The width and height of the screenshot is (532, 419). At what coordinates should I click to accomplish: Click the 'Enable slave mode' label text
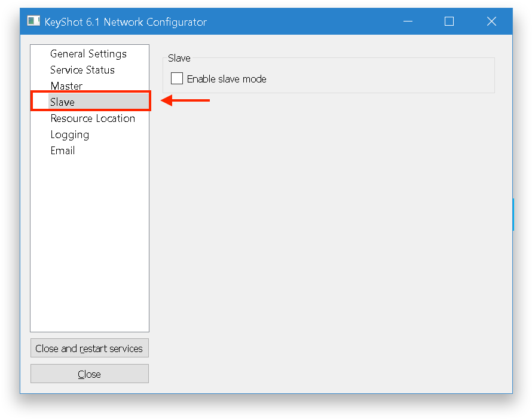click(227, 79)
